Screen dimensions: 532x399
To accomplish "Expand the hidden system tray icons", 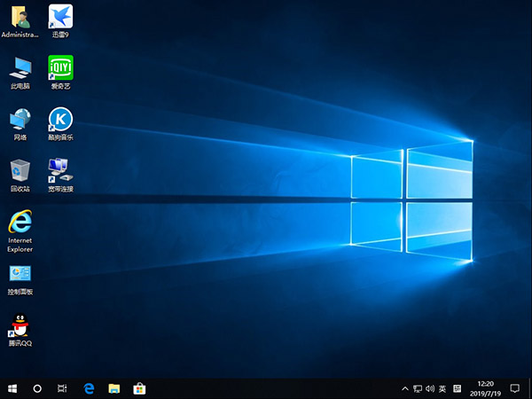I will (x=405, y=389).
